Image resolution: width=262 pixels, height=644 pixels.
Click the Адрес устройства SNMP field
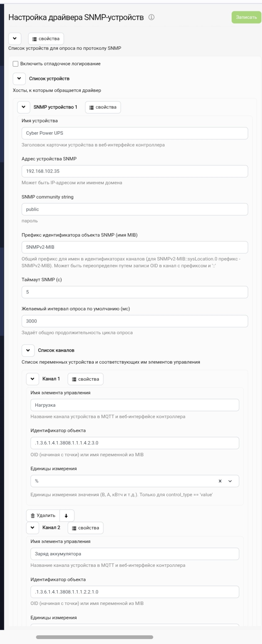135,171
